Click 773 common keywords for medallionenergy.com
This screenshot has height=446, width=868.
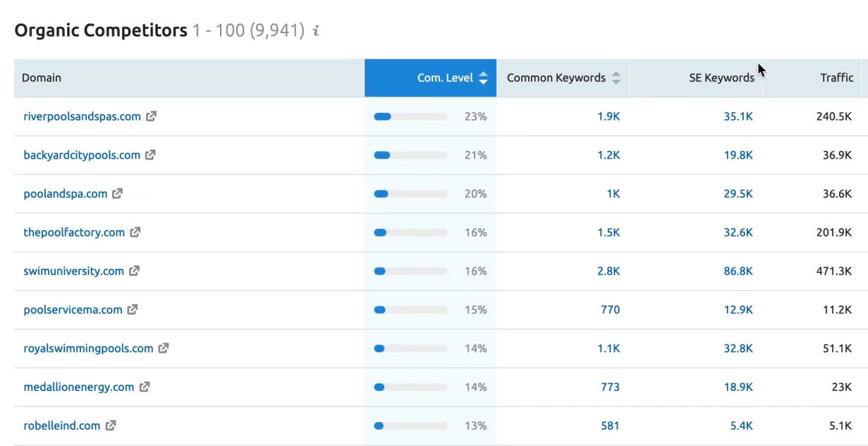(611, 387)
